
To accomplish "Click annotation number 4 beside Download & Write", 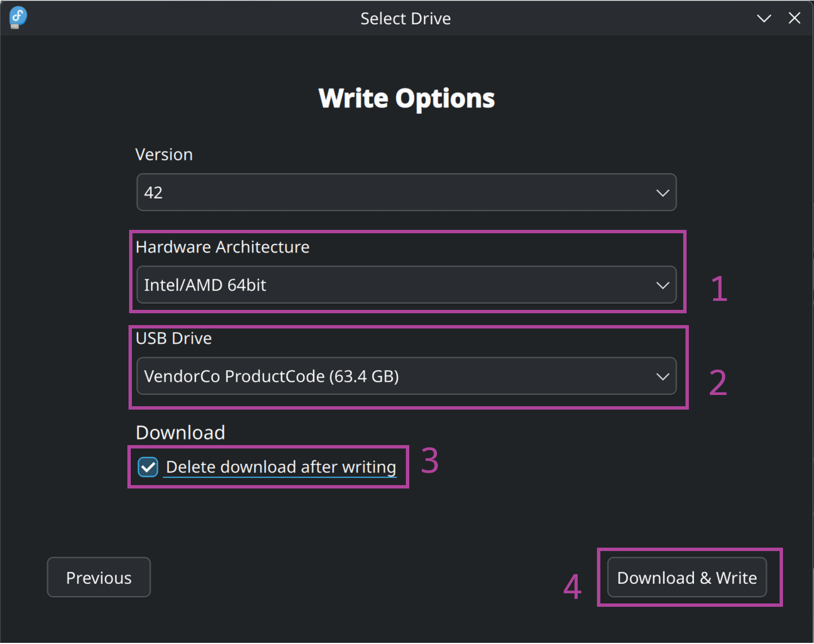I will point(572,587).
